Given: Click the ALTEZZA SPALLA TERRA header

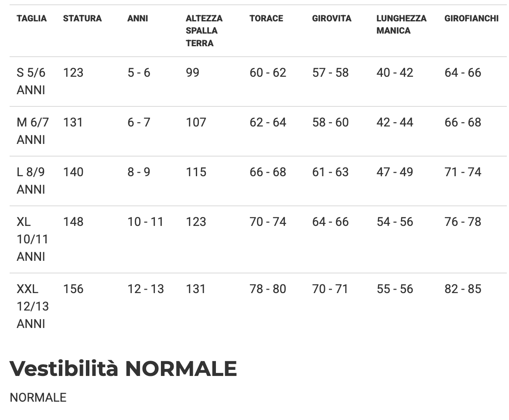Looking at the screenshot, I should pyautogui.click(x=204, y=31).
